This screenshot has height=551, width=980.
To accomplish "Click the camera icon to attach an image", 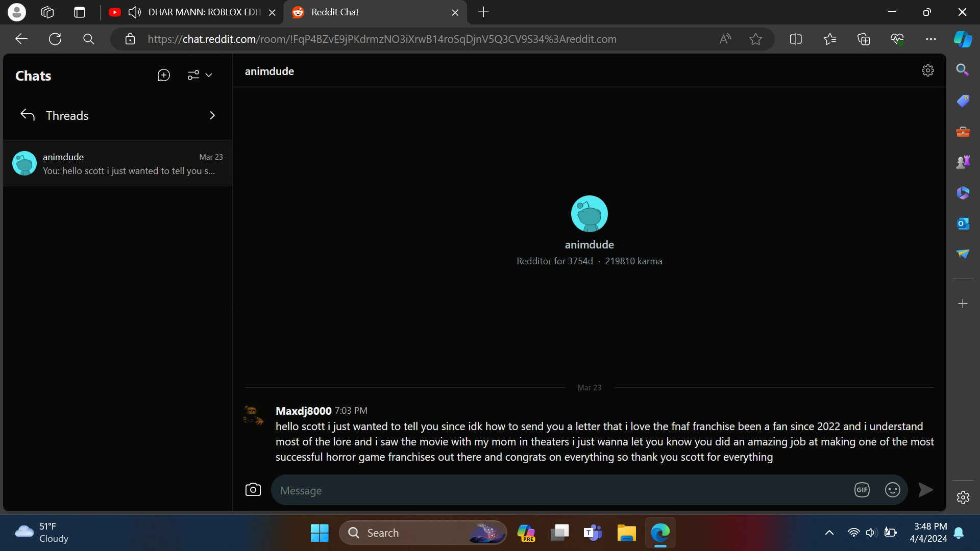I will pyautogui.click(x=253, y=490).
